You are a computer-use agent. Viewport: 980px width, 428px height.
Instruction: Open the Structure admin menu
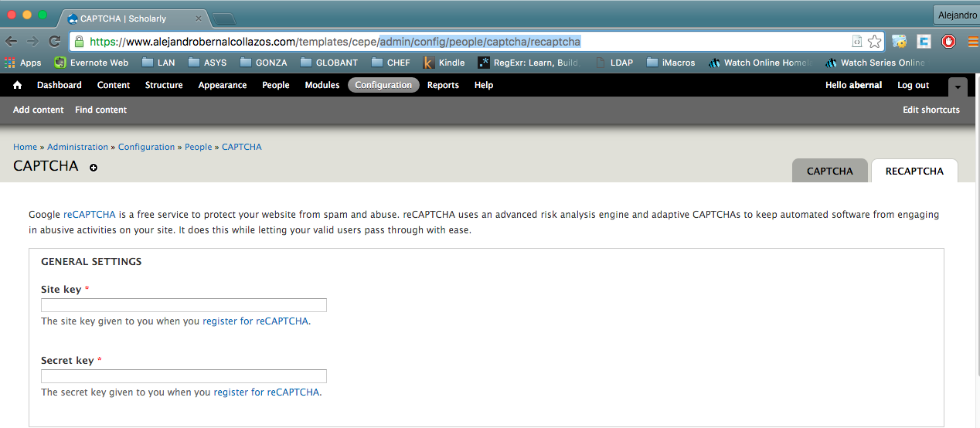(x=164, y=85)
